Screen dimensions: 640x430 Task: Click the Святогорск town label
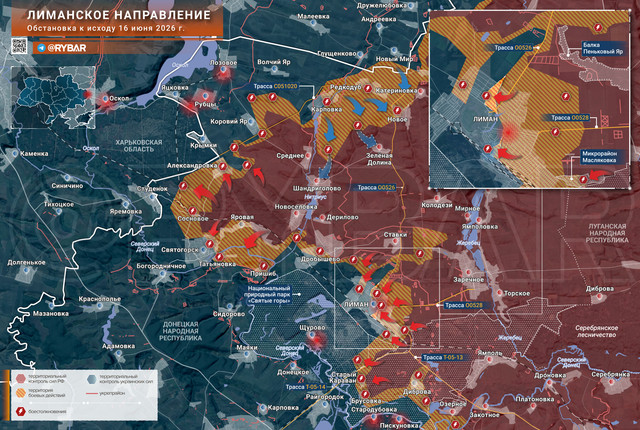click(x=180, y=250)
